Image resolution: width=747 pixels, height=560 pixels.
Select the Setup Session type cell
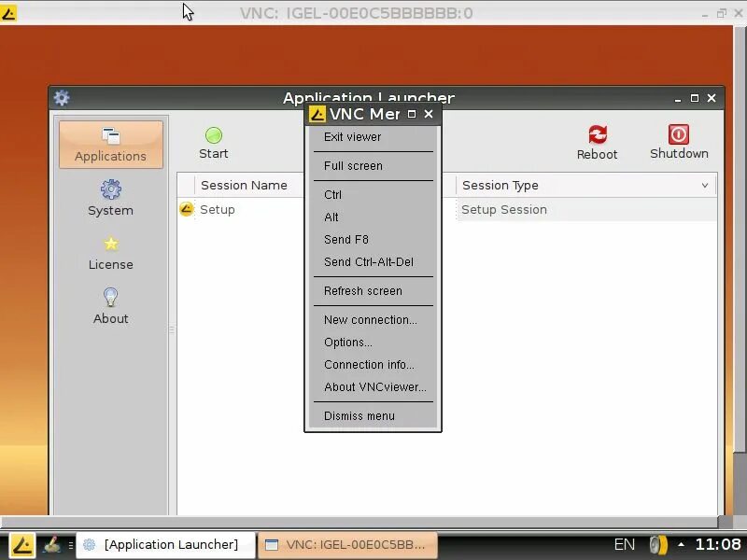point(585,209)
